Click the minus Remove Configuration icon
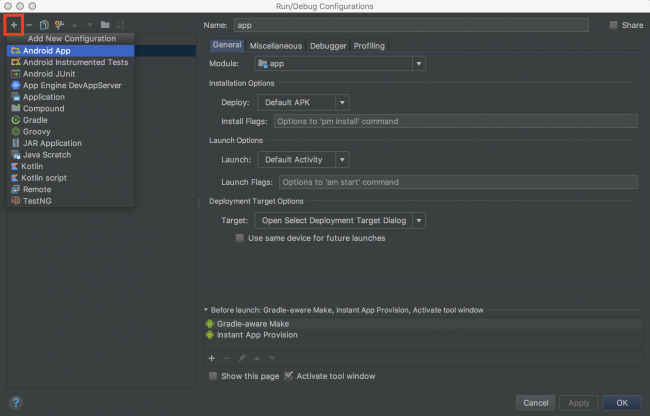This screenshot has width=650, height=416. tap(29, 24)
